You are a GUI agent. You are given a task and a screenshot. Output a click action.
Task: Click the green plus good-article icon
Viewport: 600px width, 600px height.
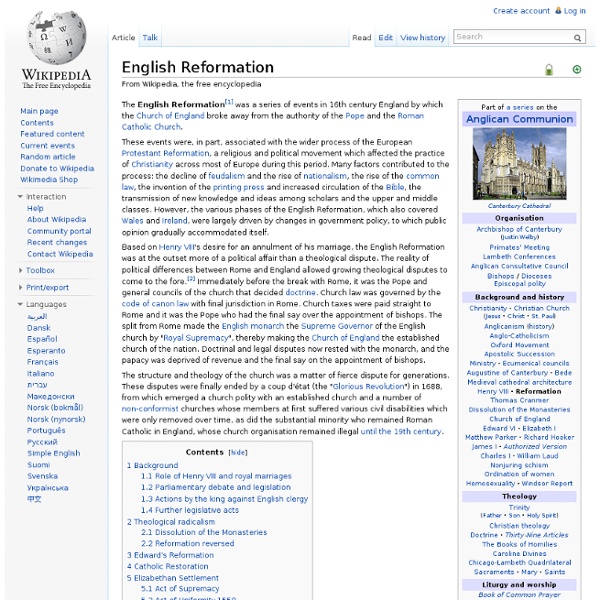[x=577, y=69]
